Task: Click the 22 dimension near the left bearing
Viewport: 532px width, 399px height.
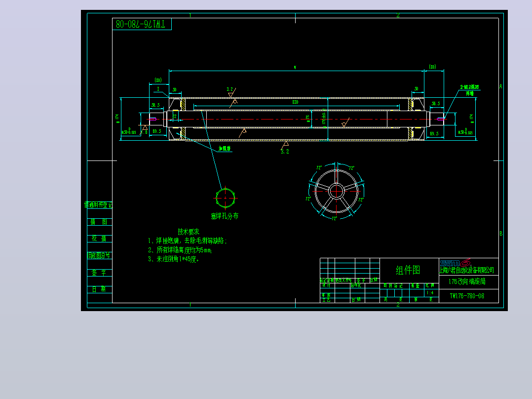Action: 174,116
